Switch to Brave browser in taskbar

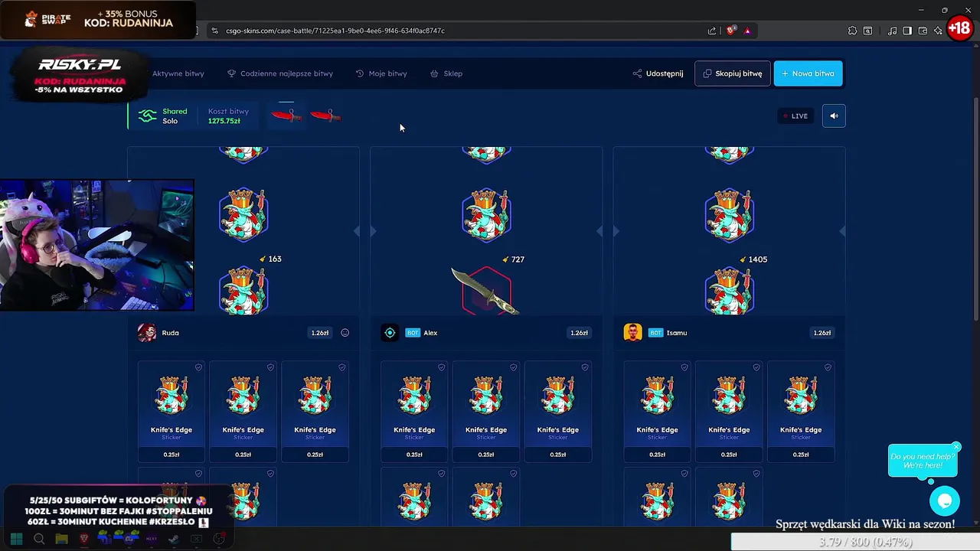point(84,539)
